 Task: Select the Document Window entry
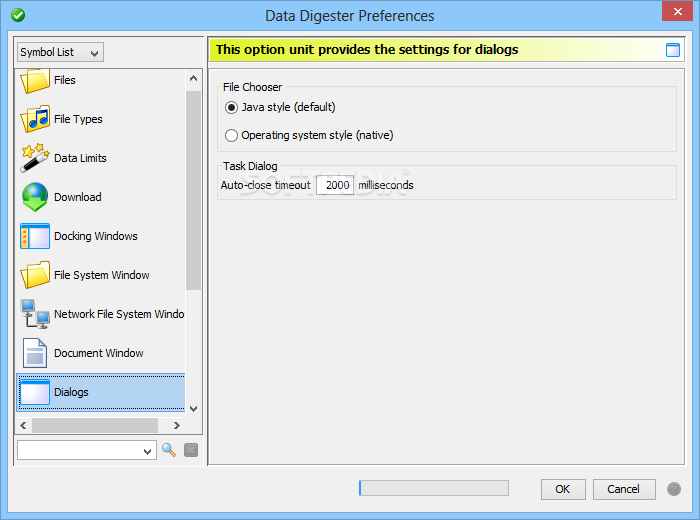(x=99, y=353)
